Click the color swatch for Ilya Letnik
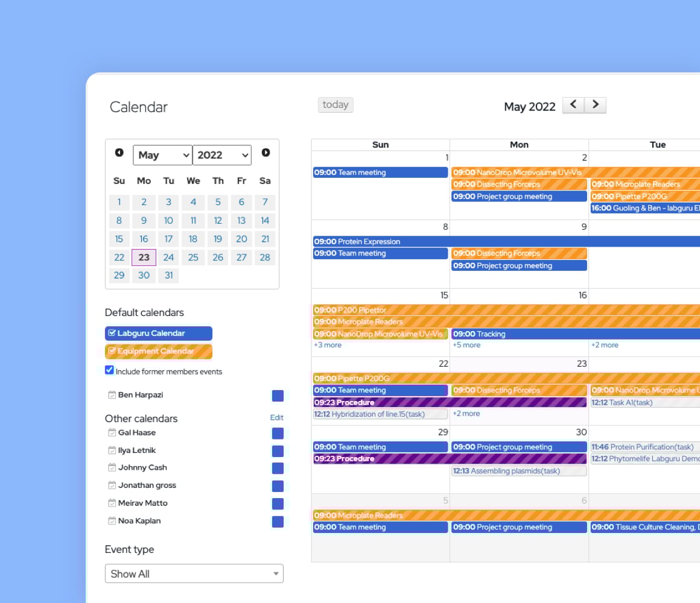The height and width of the screenshot is (603, 700). [x=278, y=451]
